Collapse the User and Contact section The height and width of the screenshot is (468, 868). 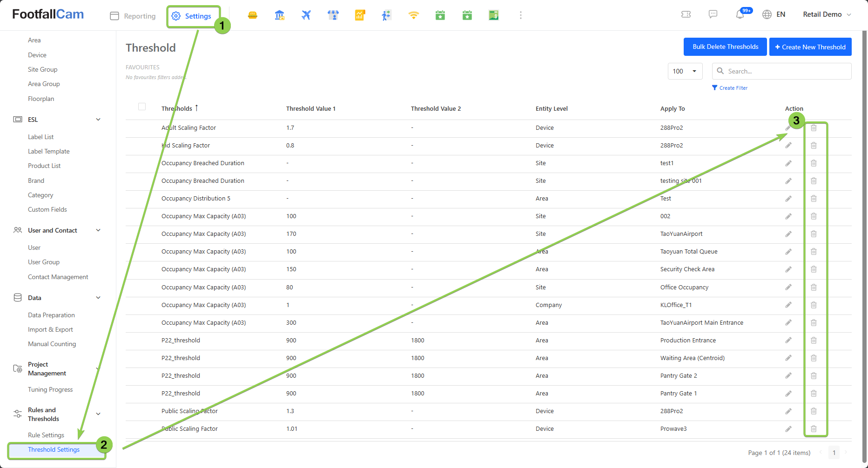click(98, 230)
